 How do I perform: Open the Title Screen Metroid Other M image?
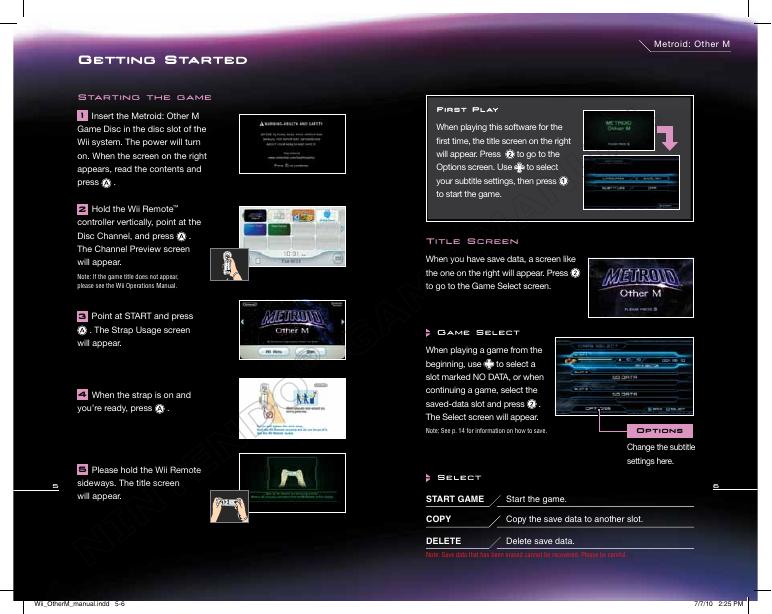(641, 288)
